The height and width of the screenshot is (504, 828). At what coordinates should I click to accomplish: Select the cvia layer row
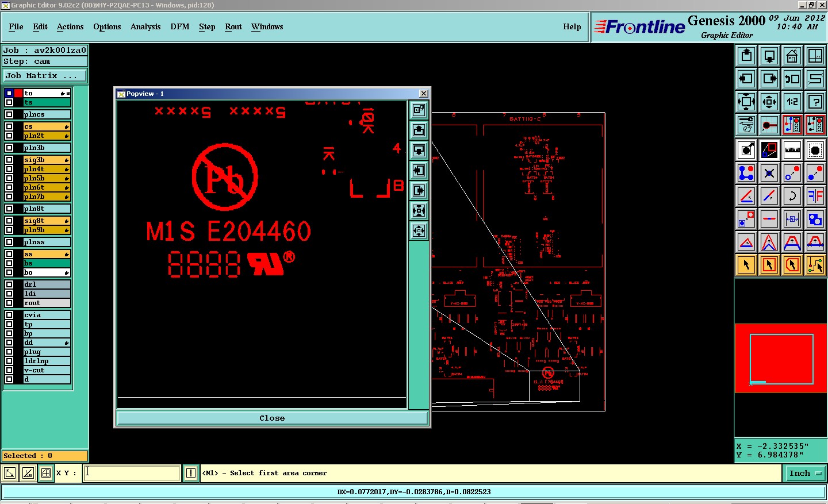[x=47, y=315]
